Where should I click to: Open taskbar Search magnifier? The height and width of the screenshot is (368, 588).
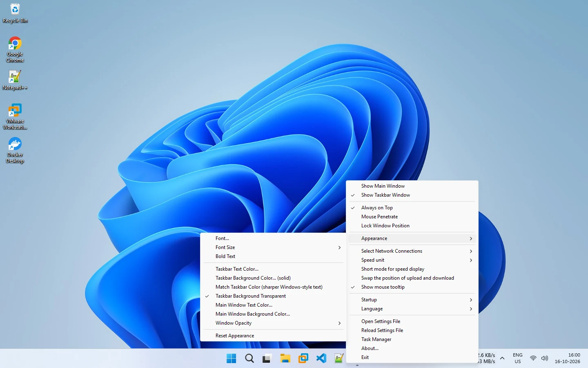[249, 359]
